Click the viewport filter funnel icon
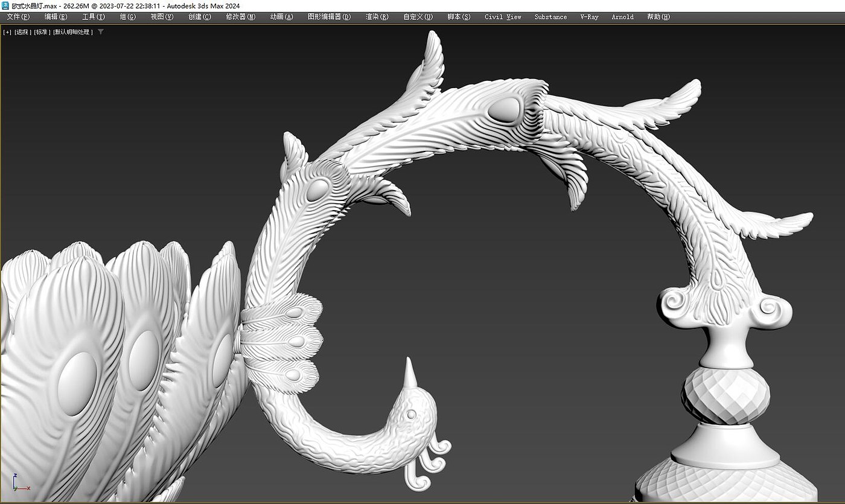845x504 pixels. coord(101,32)
